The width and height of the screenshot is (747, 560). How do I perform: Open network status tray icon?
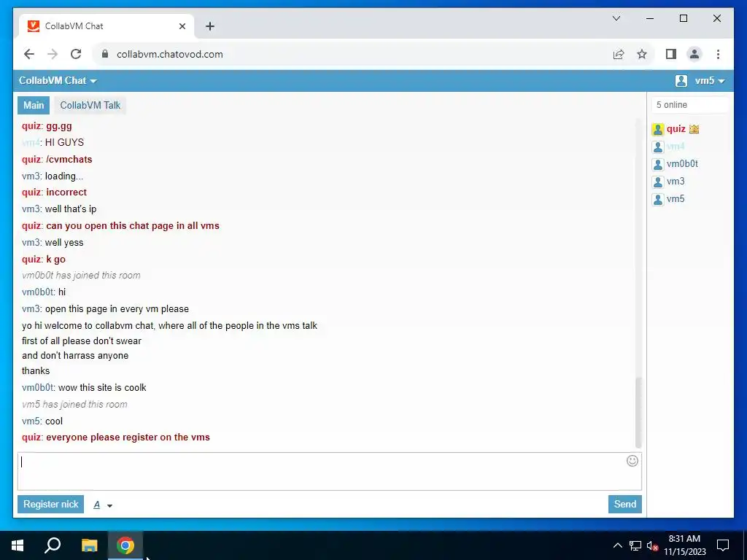[x=635, y=545]
